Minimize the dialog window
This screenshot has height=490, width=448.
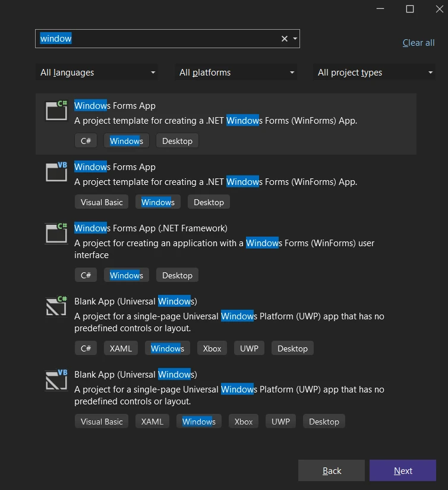point(380,9)
